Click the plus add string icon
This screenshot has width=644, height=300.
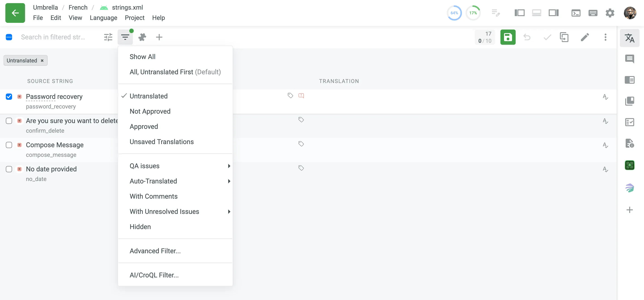click(x=159, y=37)
